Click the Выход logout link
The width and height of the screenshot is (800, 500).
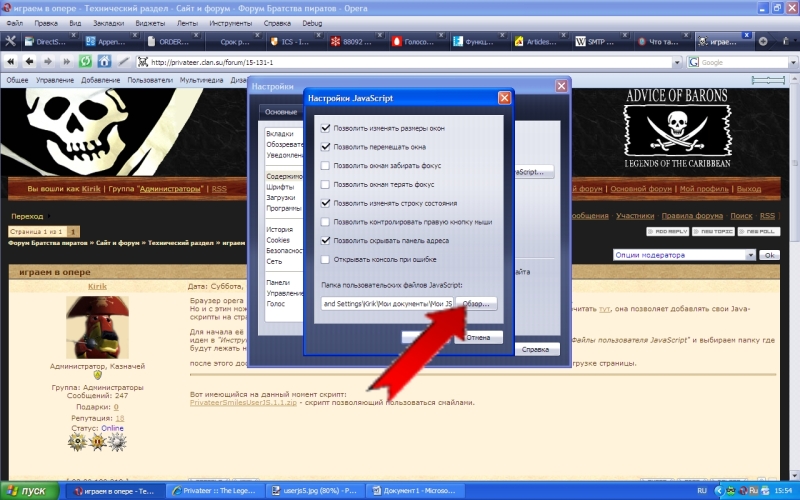click(x=748, y=189)
